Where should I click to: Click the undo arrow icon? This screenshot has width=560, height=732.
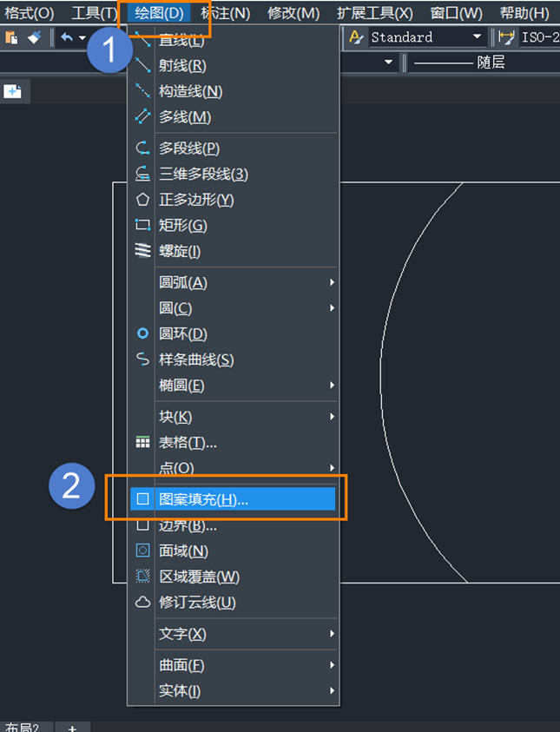coord(67,37)
